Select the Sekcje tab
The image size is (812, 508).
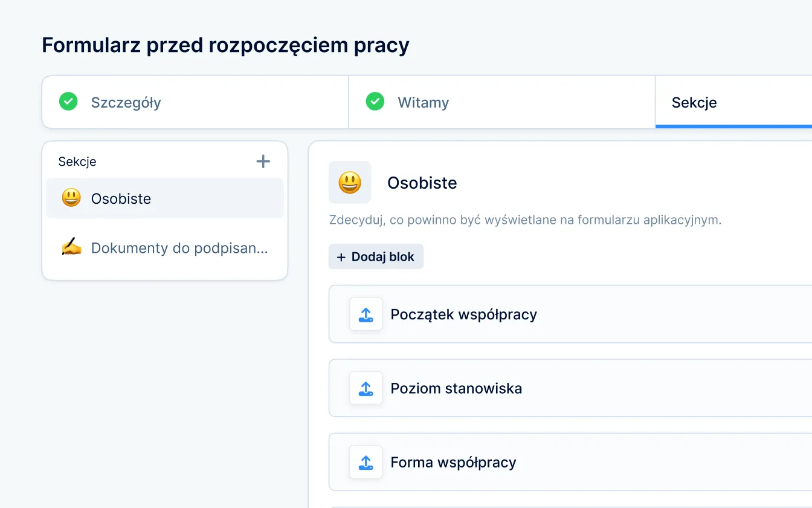tap(694, 102)
